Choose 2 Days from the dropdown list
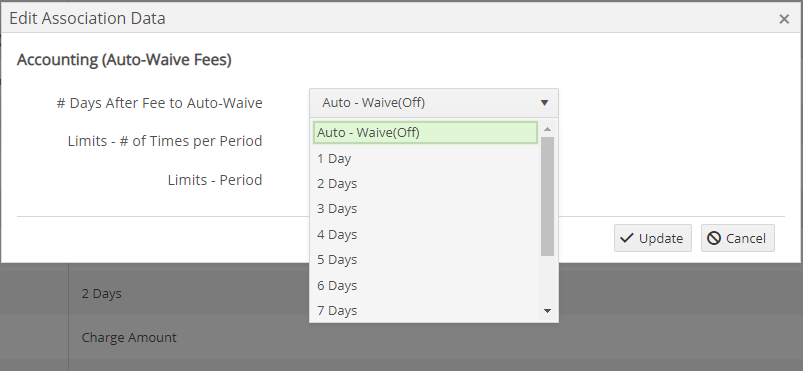Viewport: 803px width, 371px height. point(425,183)
